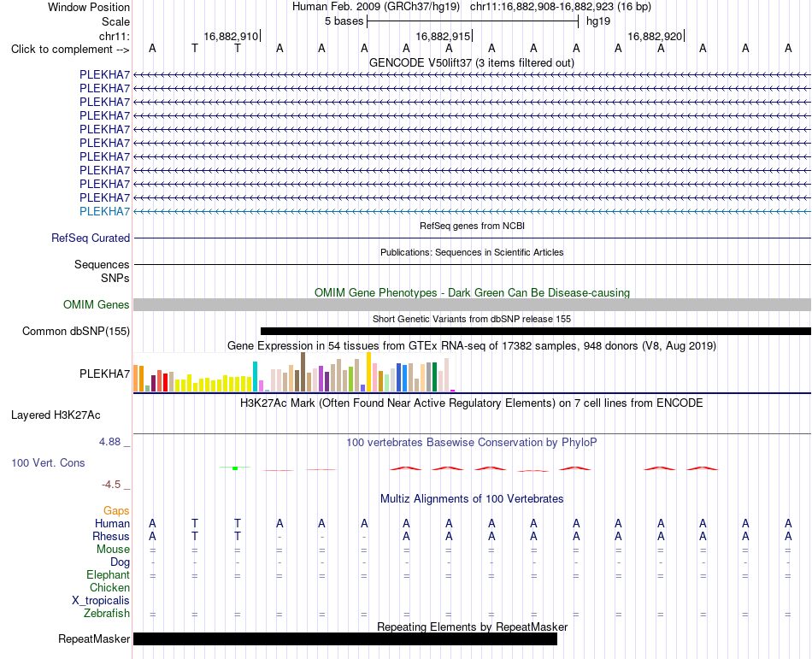Click the 'chr11:' ruler label
This screenshot has width=812, height=659.
[114, 36]
